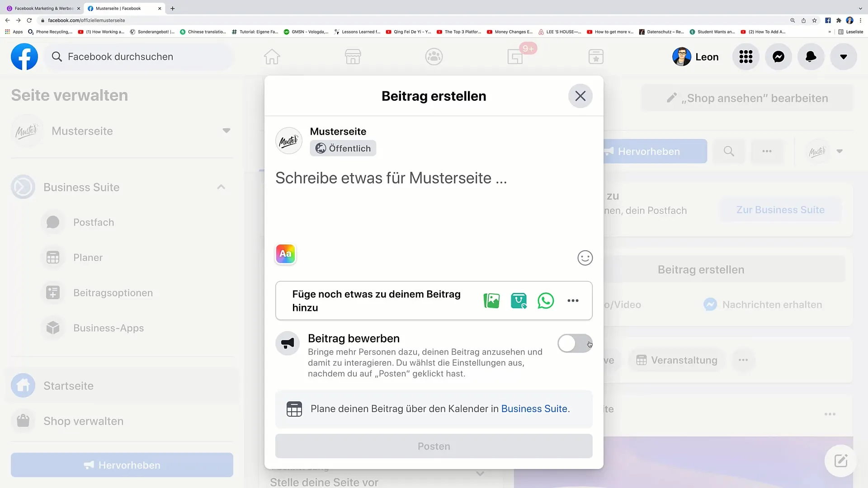
Task: Open the colored background Aa picker
Action: coord(285,254)
